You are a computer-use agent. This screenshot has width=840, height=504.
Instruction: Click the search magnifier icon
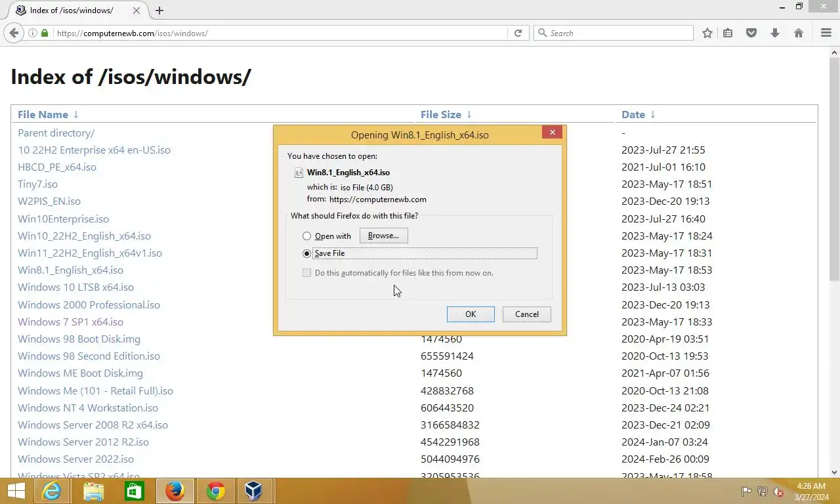point(542,33)
